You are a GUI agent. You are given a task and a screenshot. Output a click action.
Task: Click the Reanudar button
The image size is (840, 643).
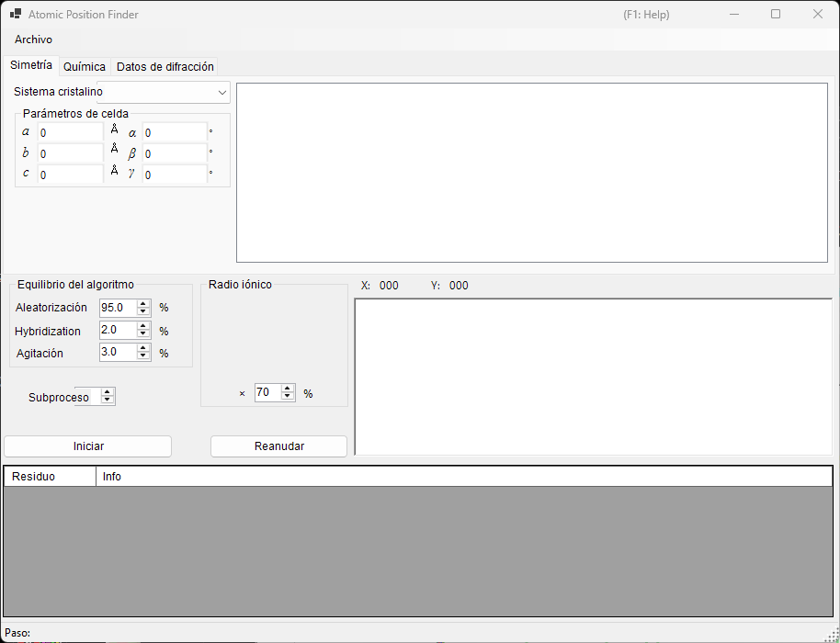click(279, 446)
